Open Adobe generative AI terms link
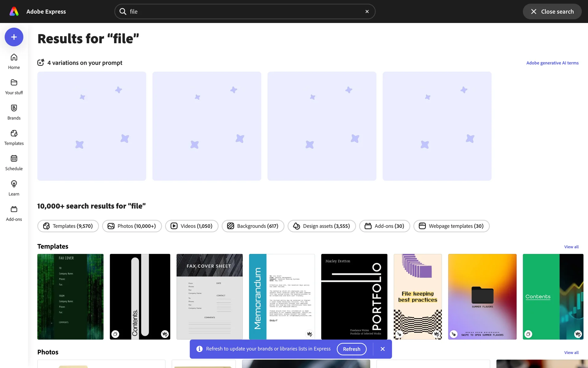This screenshot has width=588, height=368. [552, 63]
